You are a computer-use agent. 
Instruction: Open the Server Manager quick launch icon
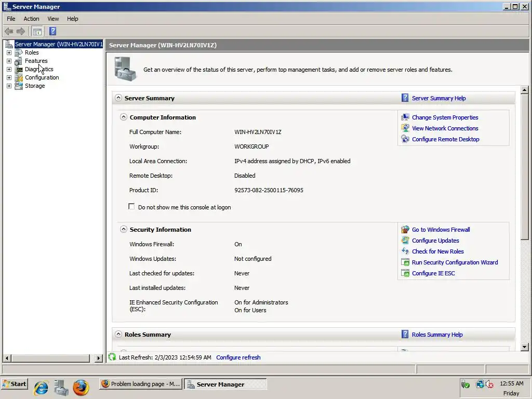(61, 388)
